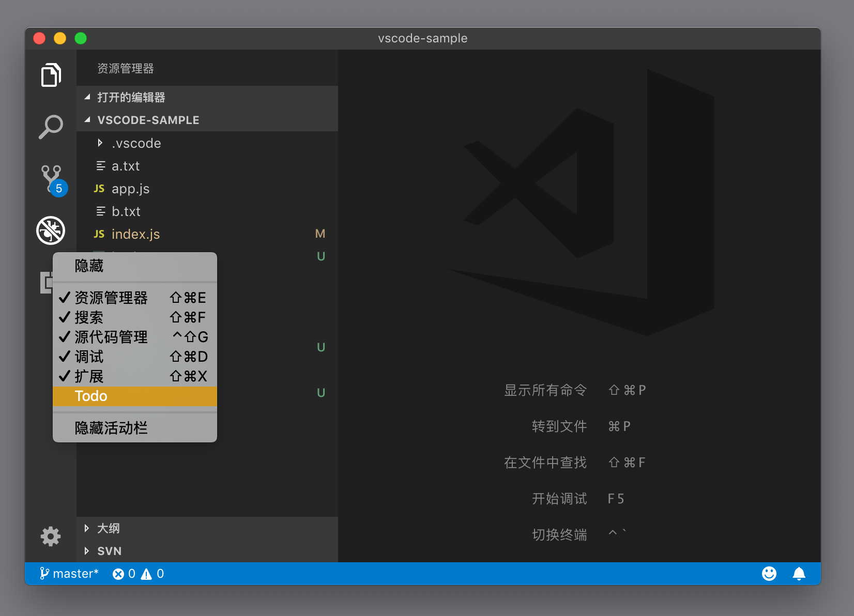Viewport: 854px width, 616px height.
Task: Select the highlighted Todo menu entry
Action: tap(135, 396)
